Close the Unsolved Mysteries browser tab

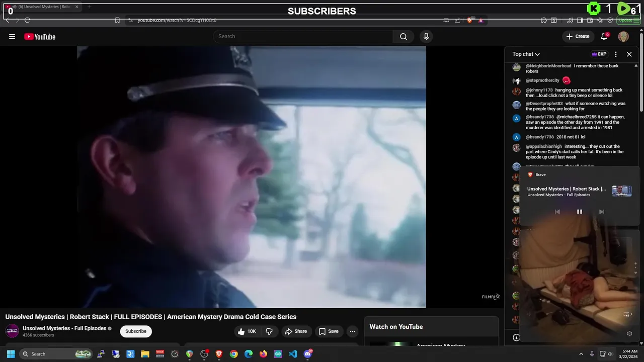76,7
